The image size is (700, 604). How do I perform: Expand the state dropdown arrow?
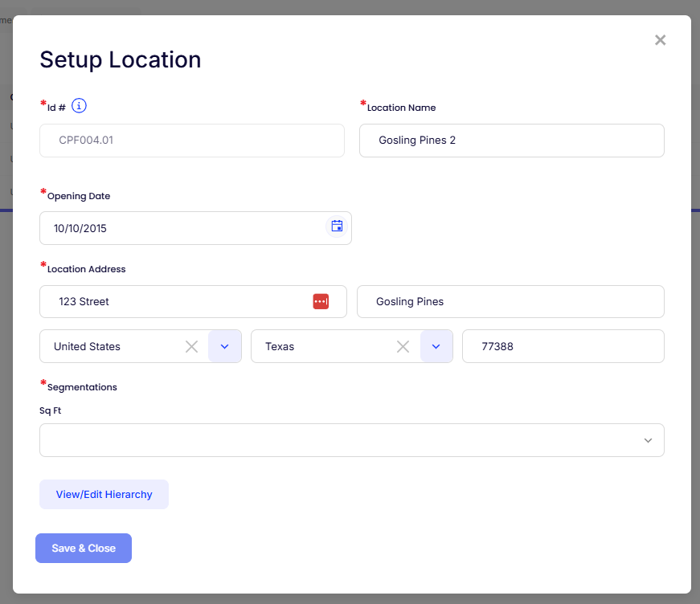436,346
